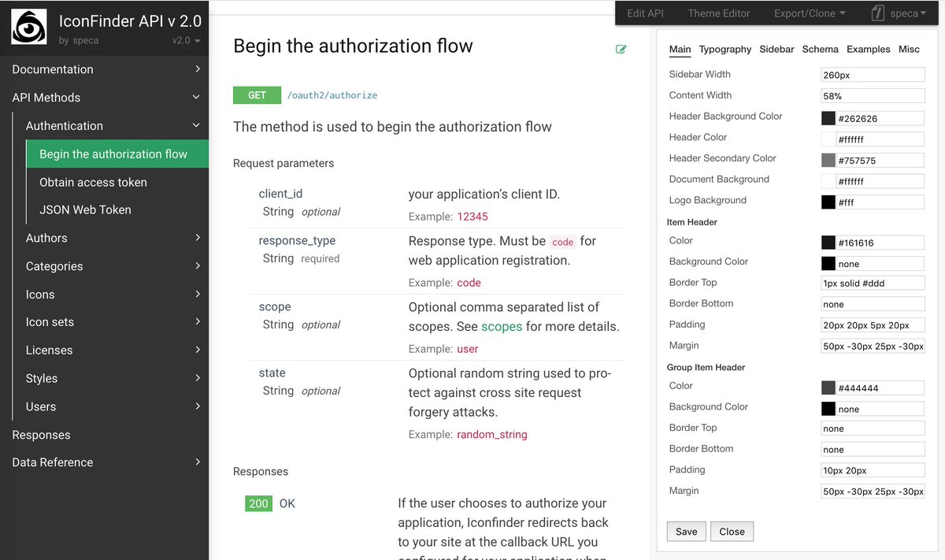Collapse the API Methods section chevron
Viewport: 945px width, 560px height.
(197, 98)
